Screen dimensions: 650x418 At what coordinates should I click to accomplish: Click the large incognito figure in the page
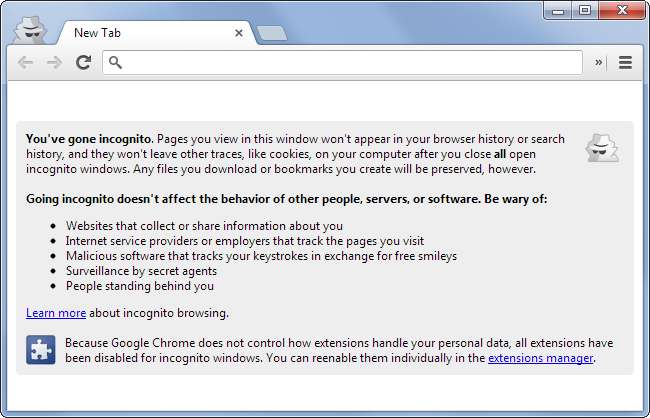click(x=603, y=147)
